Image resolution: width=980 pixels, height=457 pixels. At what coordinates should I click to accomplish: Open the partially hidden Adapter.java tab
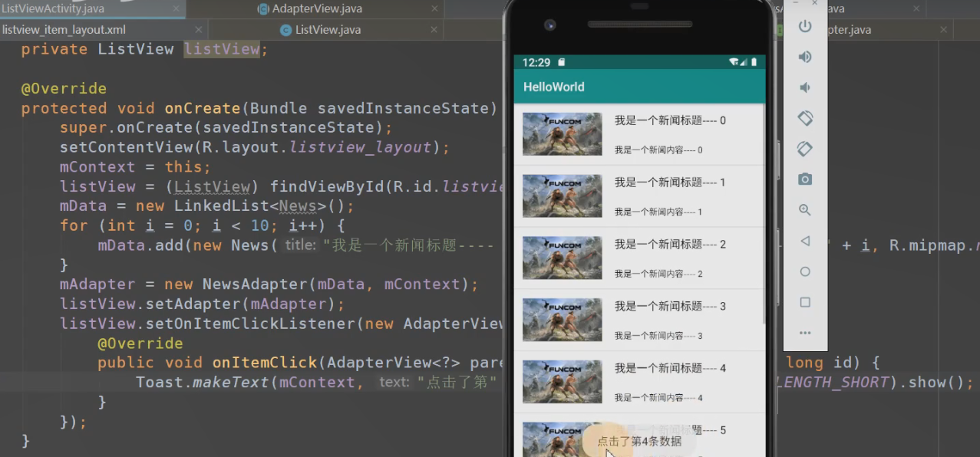coord(848,31)
